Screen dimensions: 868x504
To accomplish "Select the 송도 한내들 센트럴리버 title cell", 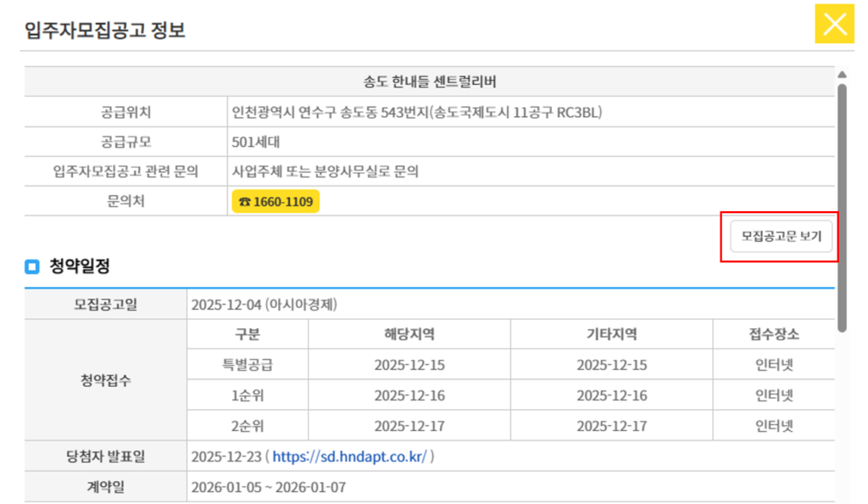I will click(434, 81).
